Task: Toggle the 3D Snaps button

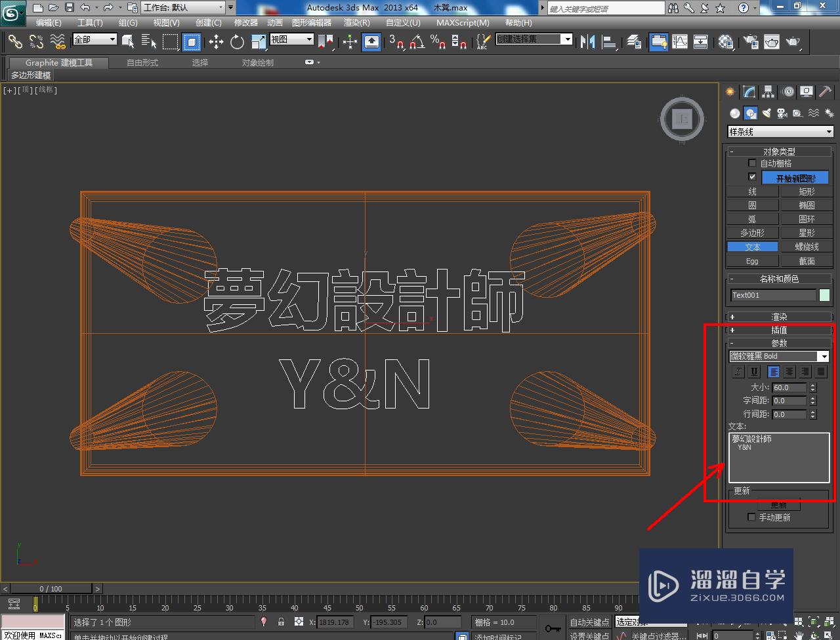Action: point(396,42)
